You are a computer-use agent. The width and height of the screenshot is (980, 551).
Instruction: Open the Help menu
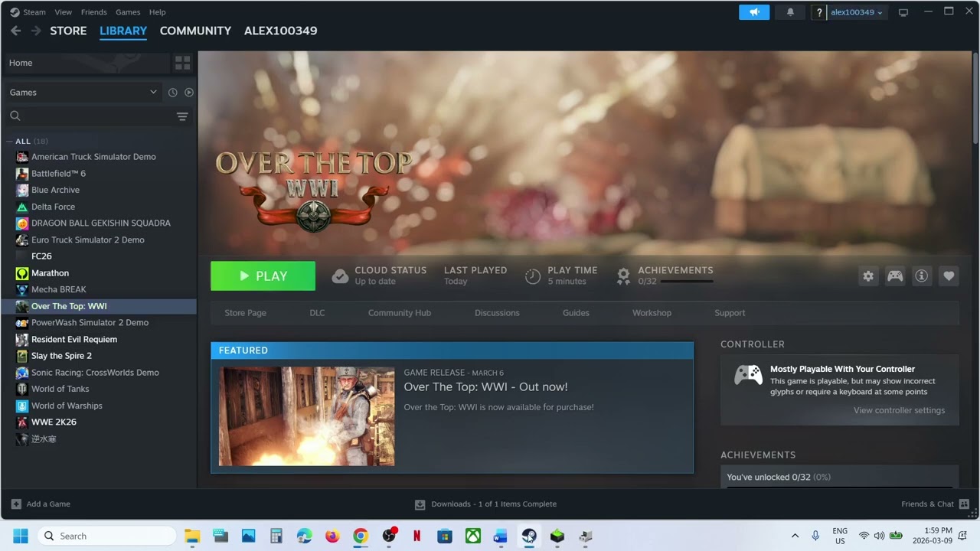tap(157, 12)
